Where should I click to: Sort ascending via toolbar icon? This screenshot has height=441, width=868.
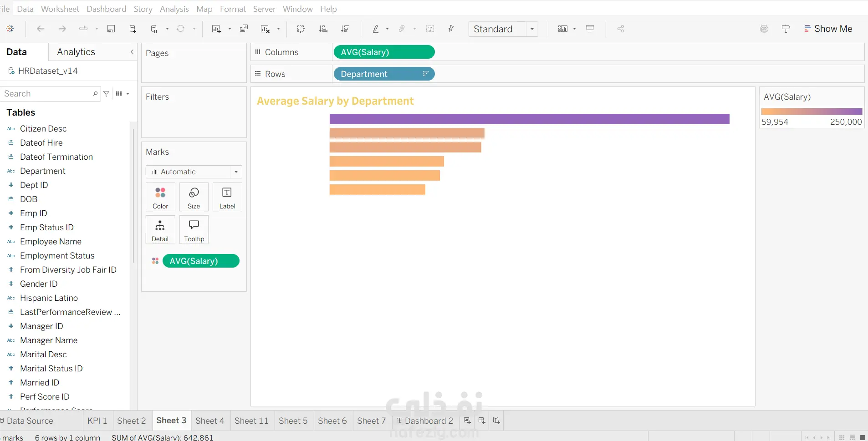point(323,29)
